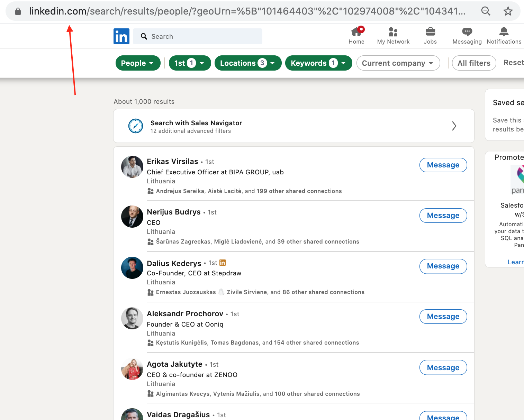Open Dalius Kederys profile photo
The image size is (524, 420).
pyautogui.click(x=132, y=268)
